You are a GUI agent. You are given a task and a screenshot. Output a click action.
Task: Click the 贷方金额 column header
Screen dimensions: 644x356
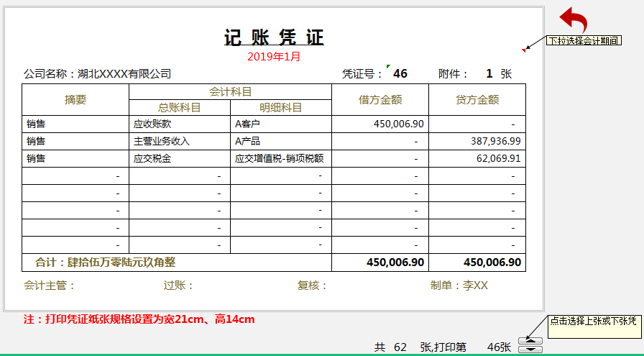pyautogui.click(x=477, y=99)
